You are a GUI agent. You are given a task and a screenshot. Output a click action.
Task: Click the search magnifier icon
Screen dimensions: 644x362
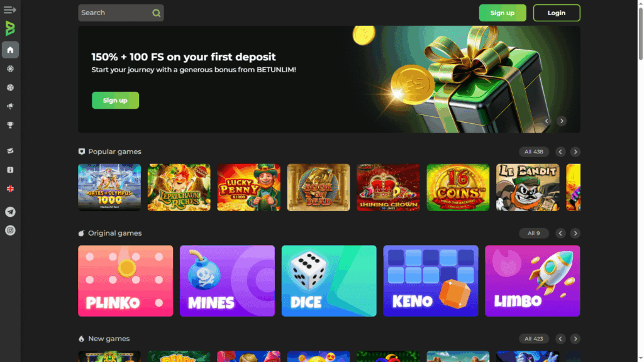(156, 13)
